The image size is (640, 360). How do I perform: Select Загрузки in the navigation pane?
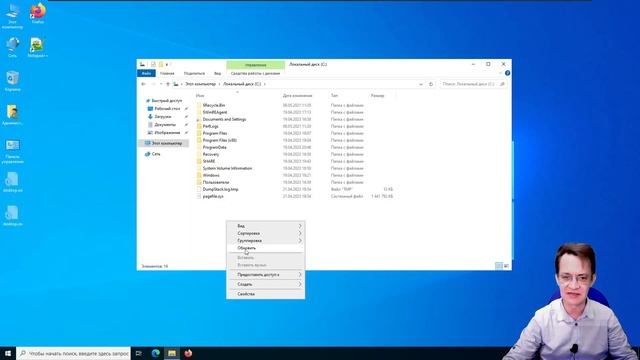pyautogui.click(x=162, y=117)
